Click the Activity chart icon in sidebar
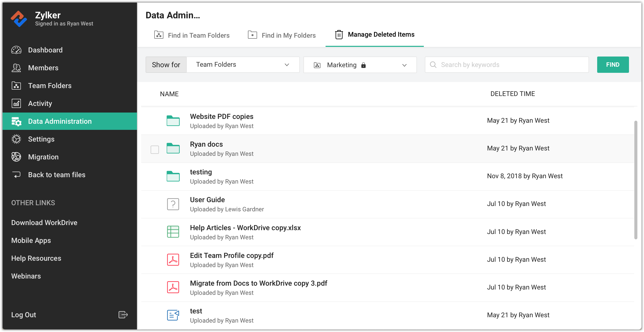 tap(16, 103)
